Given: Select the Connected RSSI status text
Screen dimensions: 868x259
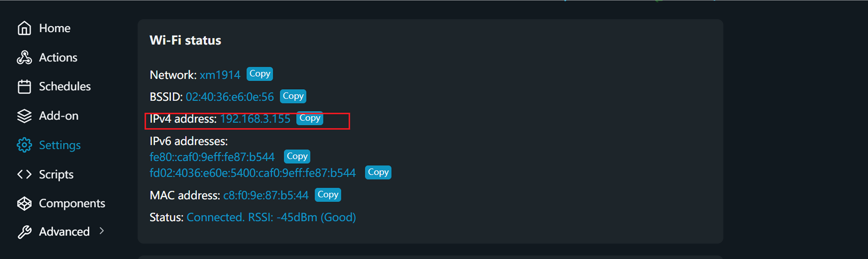Looking at the screenshot, I should (x=271, y=217).
